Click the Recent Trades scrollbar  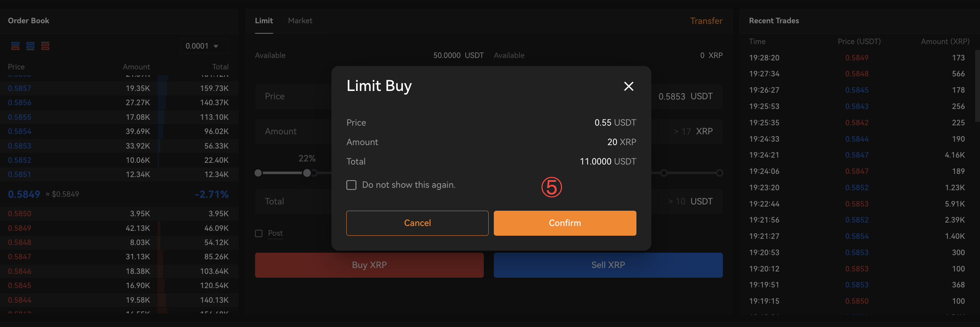pos(978,86)
